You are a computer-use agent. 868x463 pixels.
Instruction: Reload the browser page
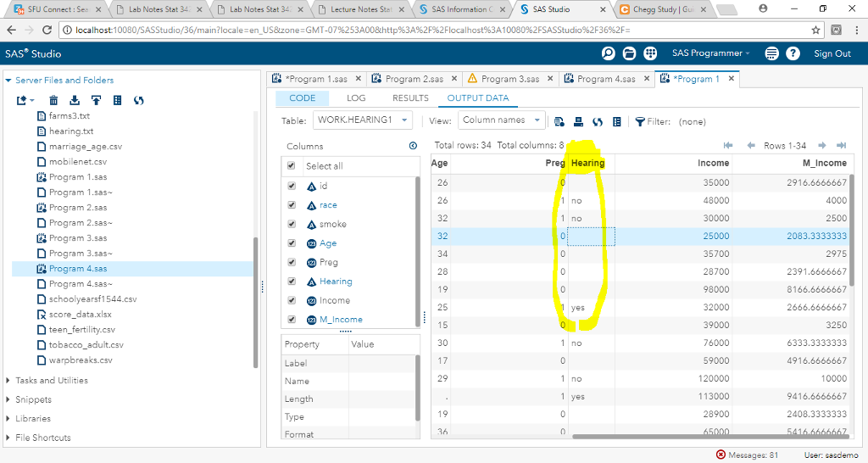[x=47, y=30]
